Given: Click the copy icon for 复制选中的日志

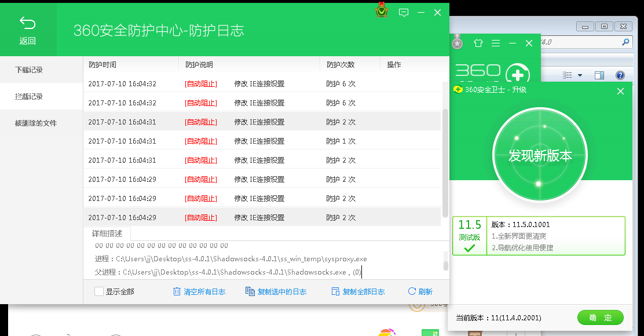Looking at the screenshot, I should point(250,291).
